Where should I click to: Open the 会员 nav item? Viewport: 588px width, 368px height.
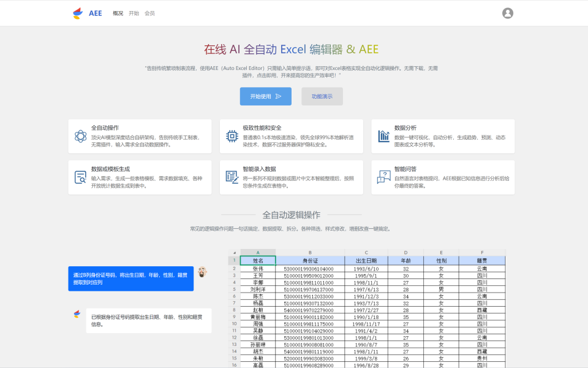point(149,13)
